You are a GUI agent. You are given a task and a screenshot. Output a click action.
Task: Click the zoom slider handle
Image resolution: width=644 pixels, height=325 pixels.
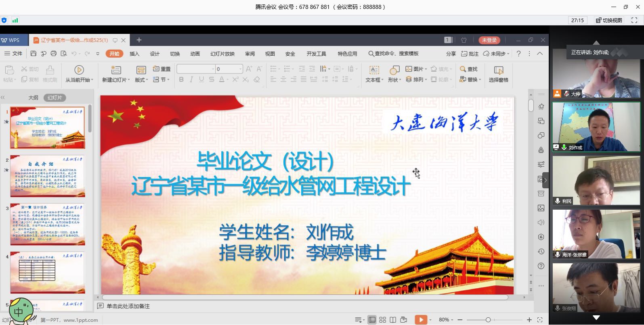coord(488,320)
